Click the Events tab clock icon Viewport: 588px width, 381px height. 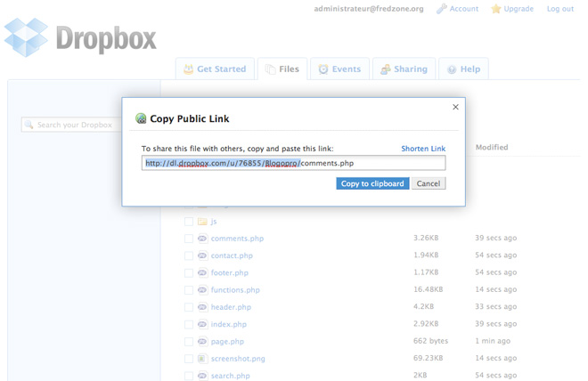(x=323, y=69)
